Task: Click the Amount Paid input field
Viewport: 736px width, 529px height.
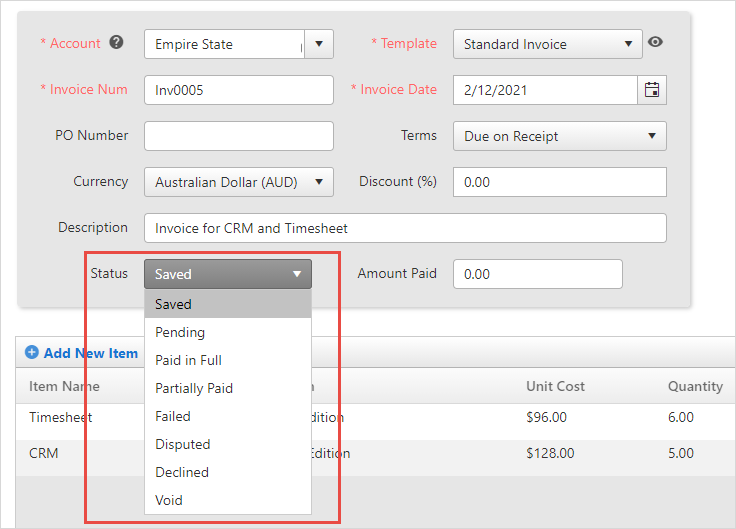Action: pyautogui.click(x=538, y=274)
